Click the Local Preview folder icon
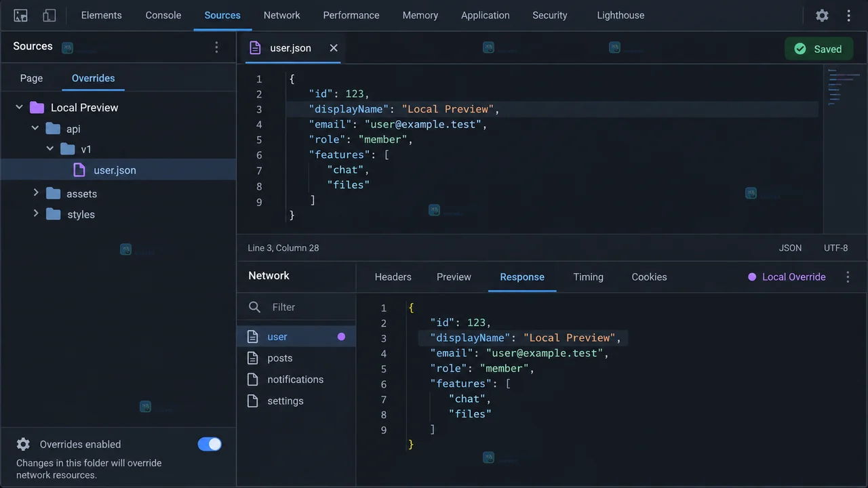Image resolution: width=868 pixels, height=488 pixels. (37, 107)
